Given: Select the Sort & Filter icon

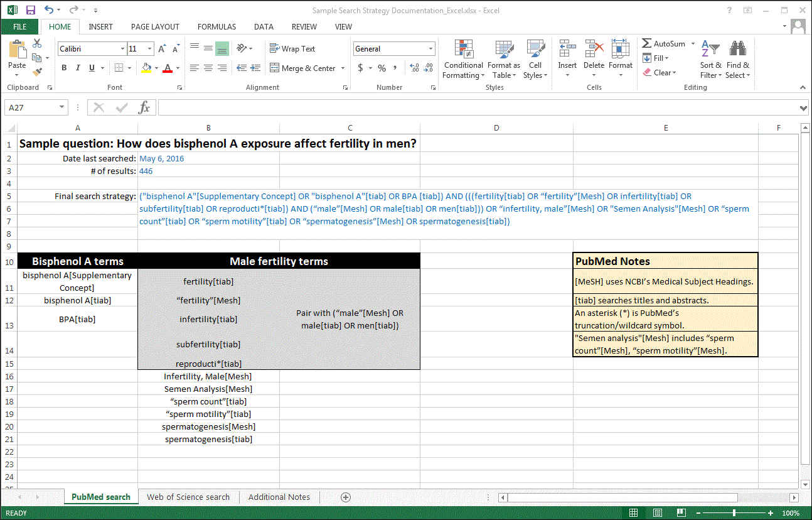Looking at the screenshot, I should (710, 59).
